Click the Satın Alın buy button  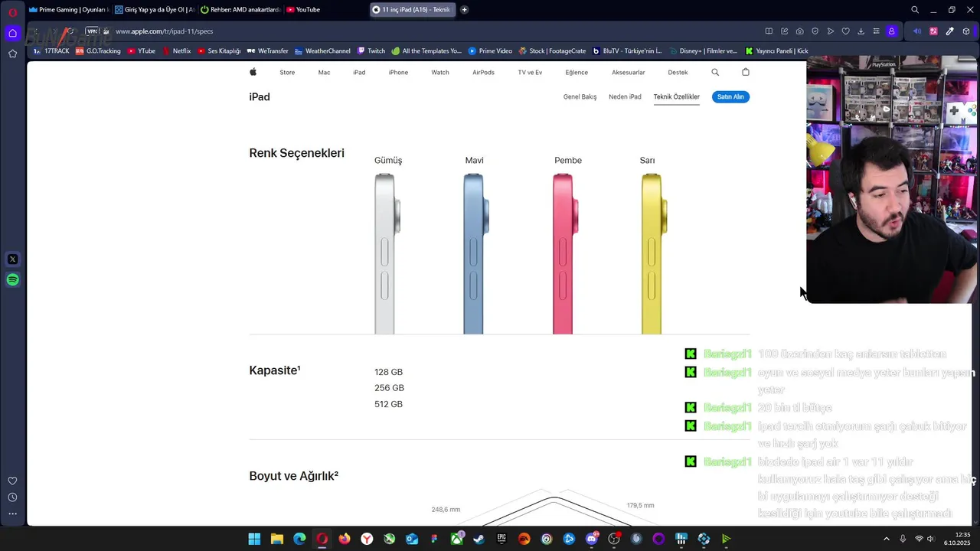[x=730, y=96]
